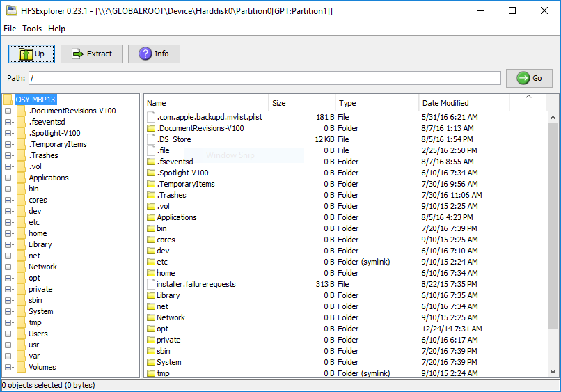Click the etc Folder (symlink) type cell

(364, 262)
